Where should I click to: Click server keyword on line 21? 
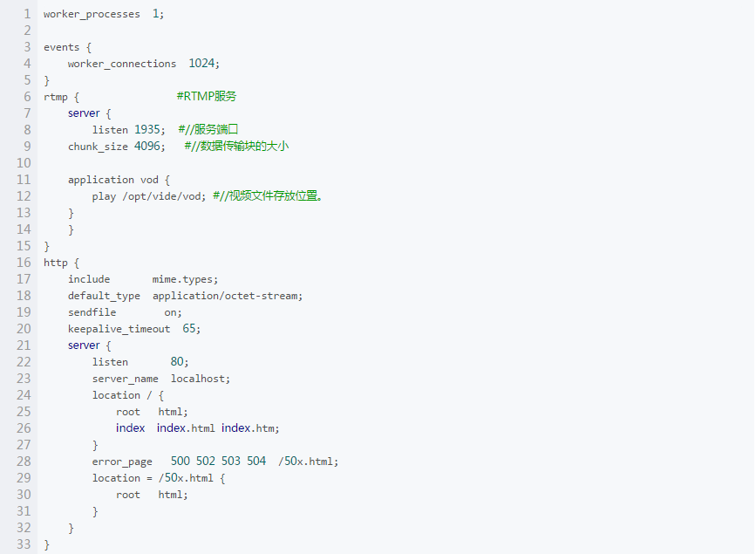(84, 345)
